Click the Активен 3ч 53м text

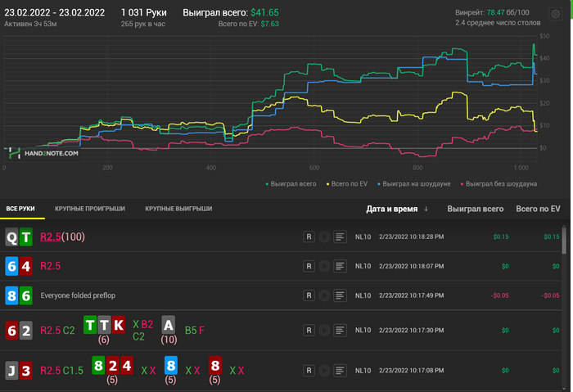coord(30,24)
